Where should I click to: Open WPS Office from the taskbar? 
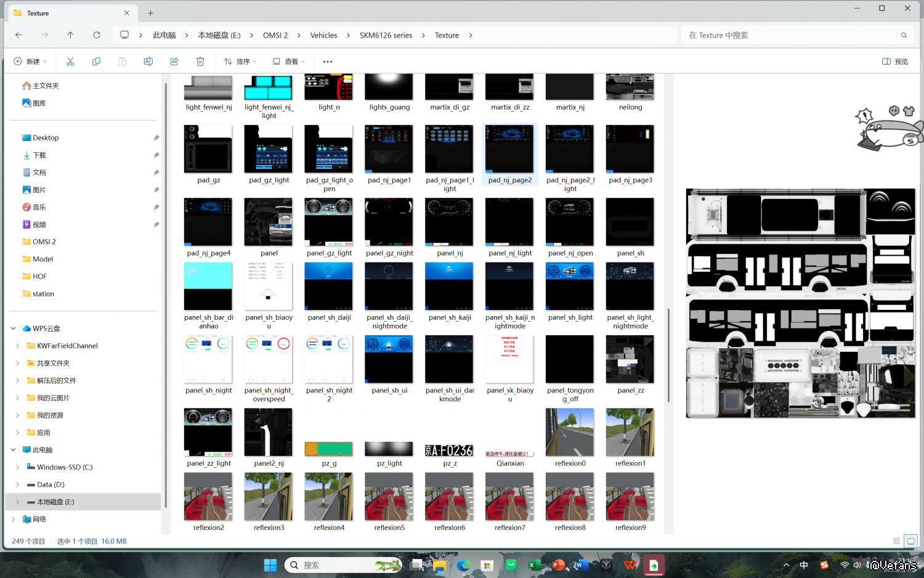[x=630, y=565]
